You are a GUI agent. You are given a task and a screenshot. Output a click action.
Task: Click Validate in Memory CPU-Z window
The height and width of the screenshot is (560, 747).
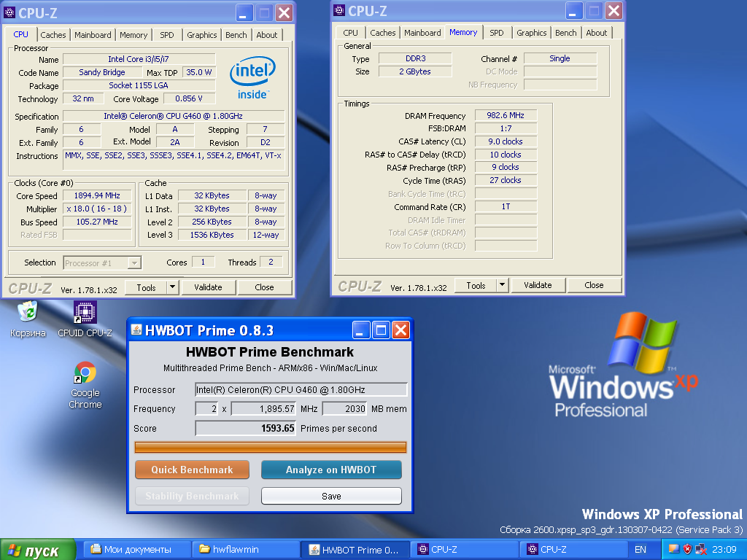538,285
